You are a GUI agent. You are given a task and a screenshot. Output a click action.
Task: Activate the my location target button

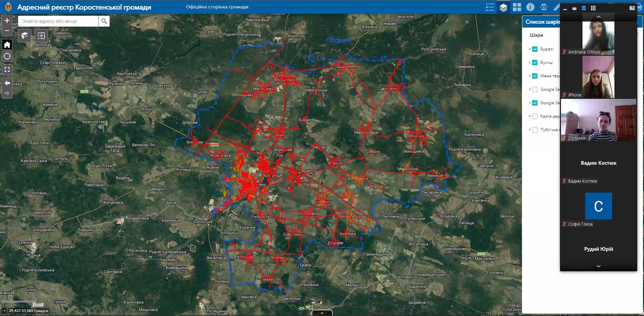[x=7, y=56]
